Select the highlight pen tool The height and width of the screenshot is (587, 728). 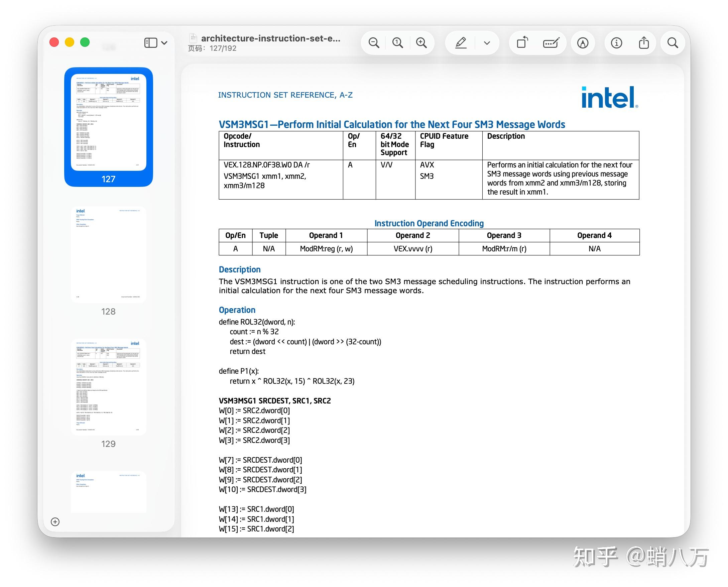click(x=461, y=43)
